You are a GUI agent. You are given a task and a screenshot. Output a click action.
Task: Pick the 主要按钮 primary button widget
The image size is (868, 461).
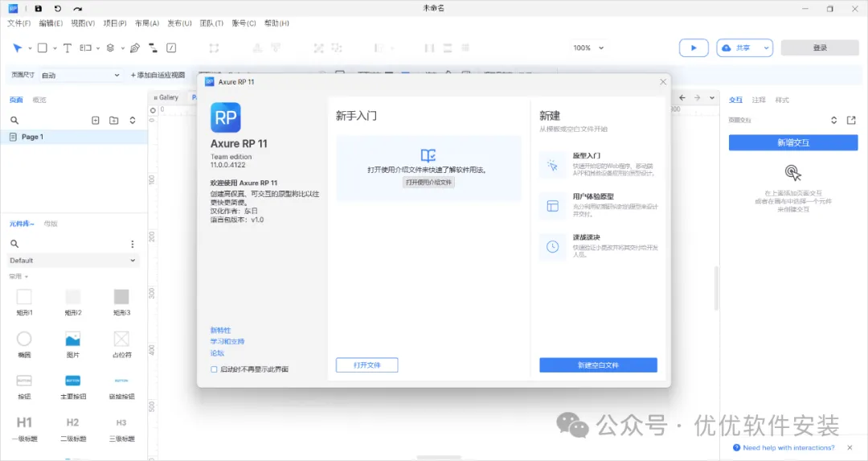click(x=72, y=387)
